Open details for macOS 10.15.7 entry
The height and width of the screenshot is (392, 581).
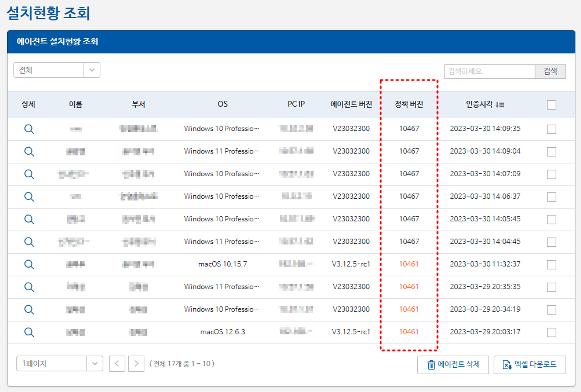click(x=29, y=264)
